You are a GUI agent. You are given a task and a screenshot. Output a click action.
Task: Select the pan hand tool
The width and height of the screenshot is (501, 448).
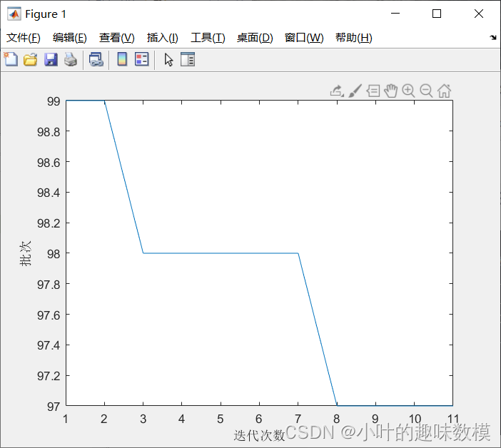tap(391, 91)
